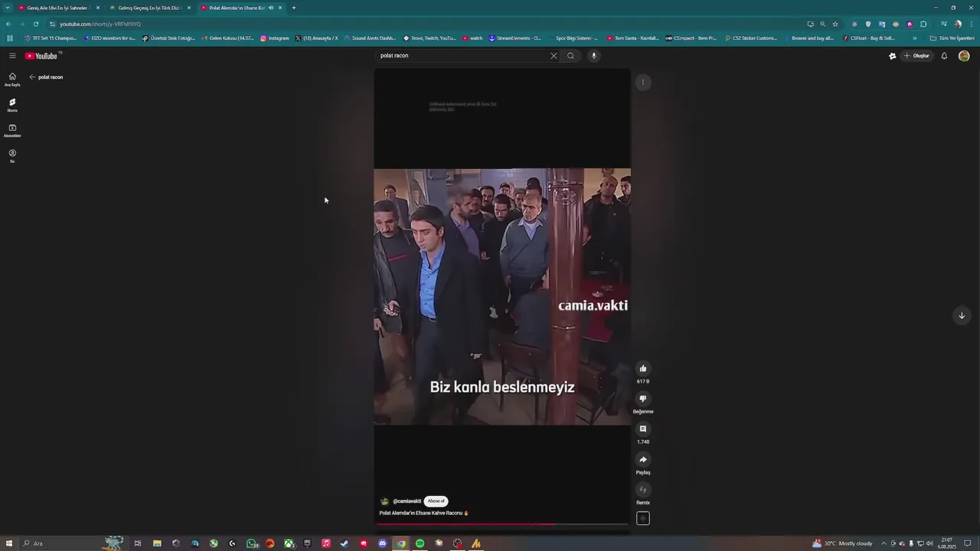Switch to the Geniş Aile Ulvi browser tab
This screenshot has width=980, height=551.
[57, 8]
